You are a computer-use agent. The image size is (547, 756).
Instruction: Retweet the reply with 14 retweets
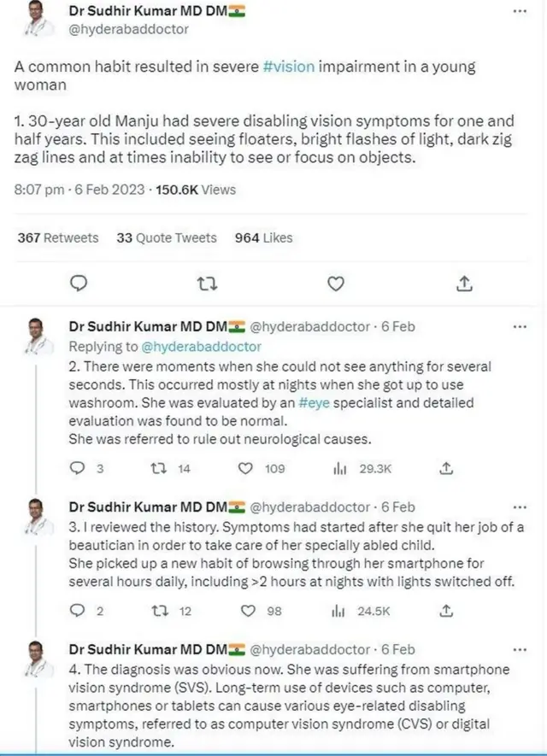[158, 468]
